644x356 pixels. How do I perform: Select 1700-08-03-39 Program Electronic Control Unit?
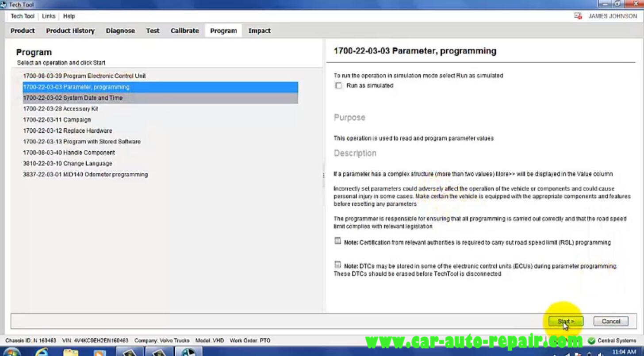pyautogui.click(x=160, y=76)
